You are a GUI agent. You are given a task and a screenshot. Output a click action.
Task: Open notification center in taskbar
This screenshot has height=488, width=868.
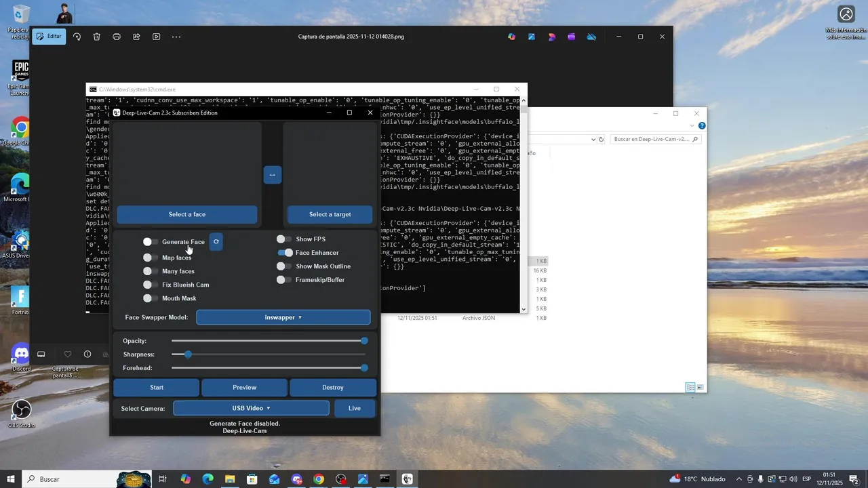click(854, 479)
